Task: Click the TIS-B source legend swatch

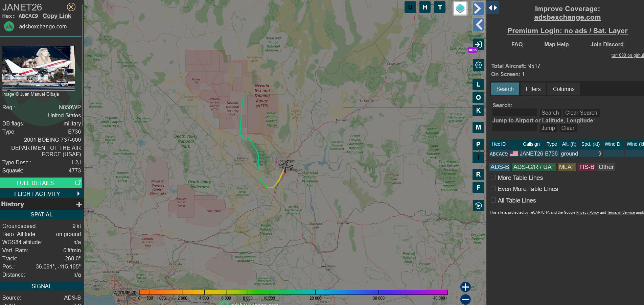Action: [x=586, y=167]
